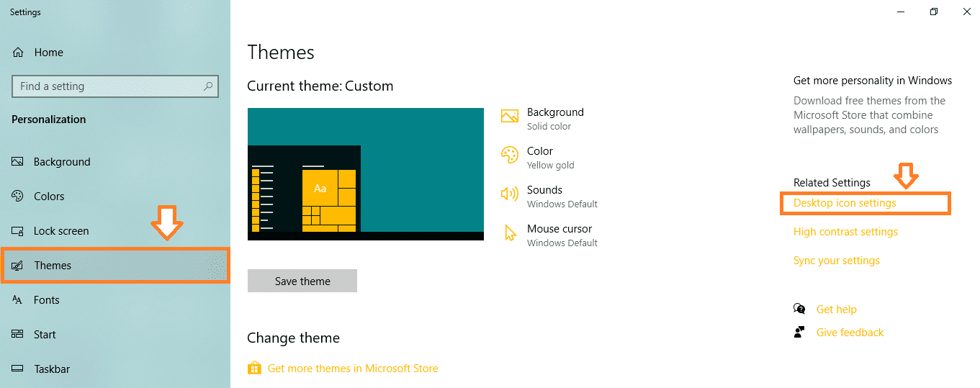The width and height of the screenshot is (980, 388).
Task: Click the Give feedback link
Action: tap(850, 333)
